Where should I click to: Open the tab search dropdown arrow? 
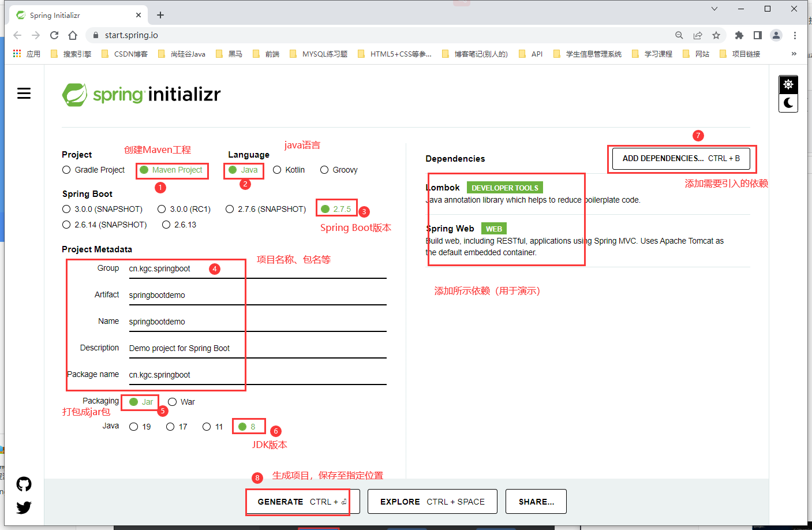[714, 9]
